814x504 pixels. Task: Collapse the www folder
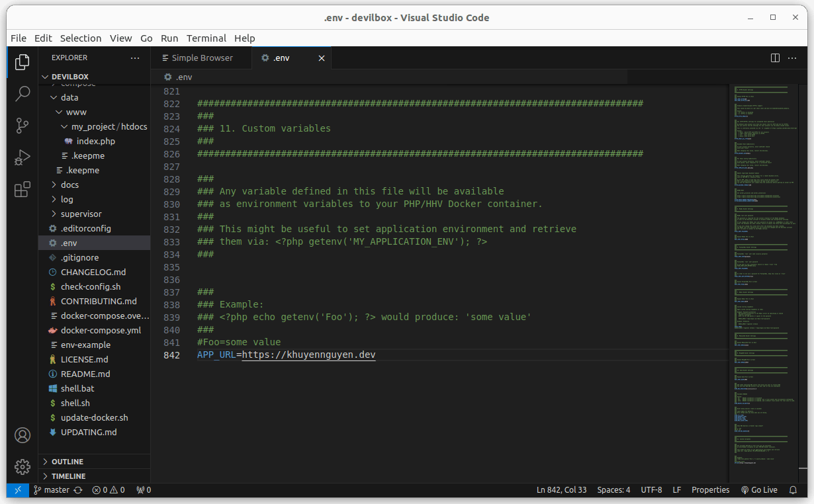pos(75,112)
